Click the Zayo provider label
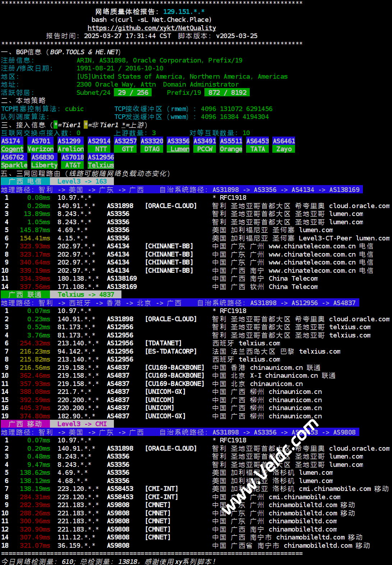This screenshot has width=392, height=565. [x=284, y=149]
